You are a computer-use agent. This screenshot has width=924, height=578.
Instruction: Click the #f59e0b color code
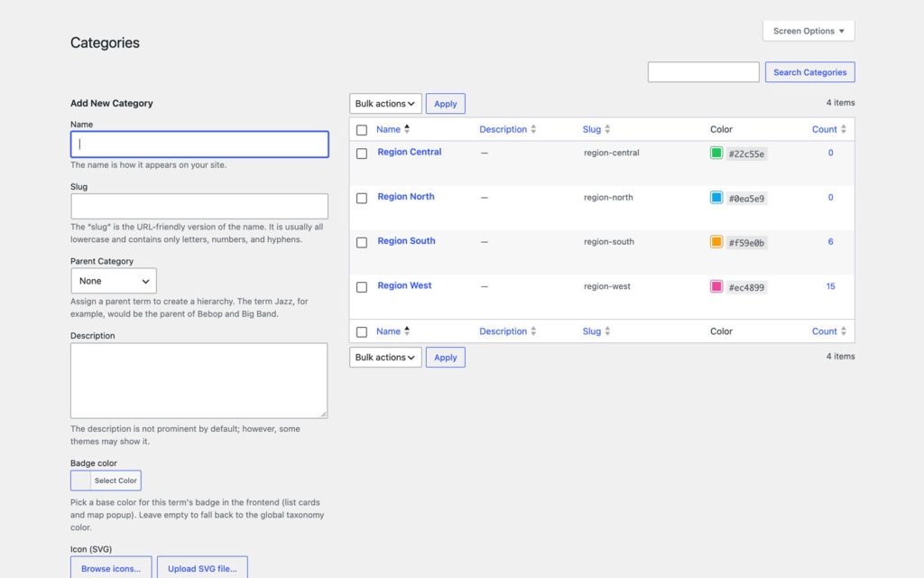pyautogui.click(x=746, y=243)
